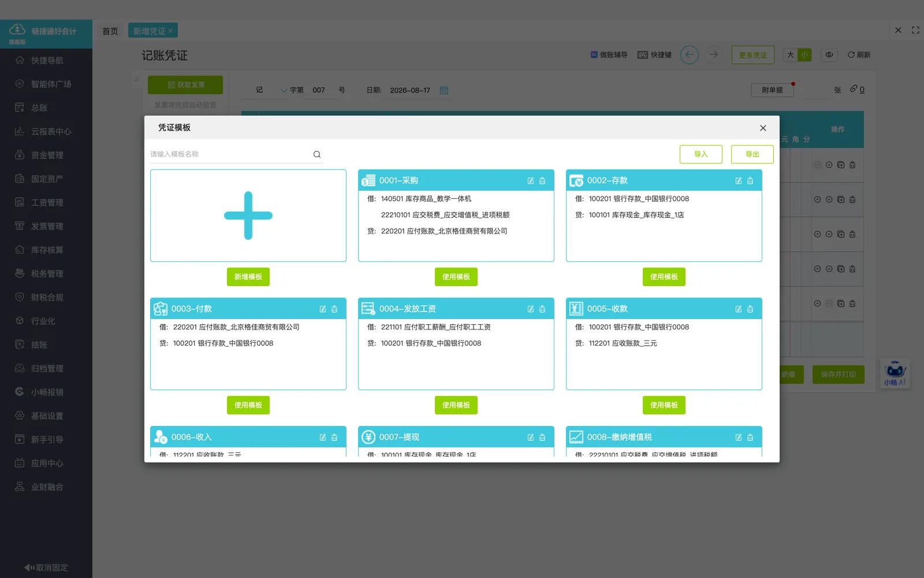Open 做账辅导 AI guidance

pos(609,55)
